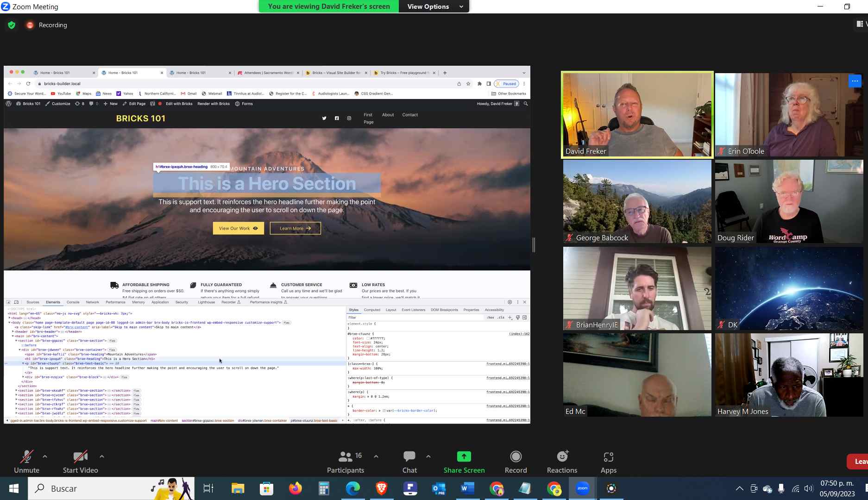Expand the chat options arrow
Viewport: 868px width, 500px height.
[428, 456]
